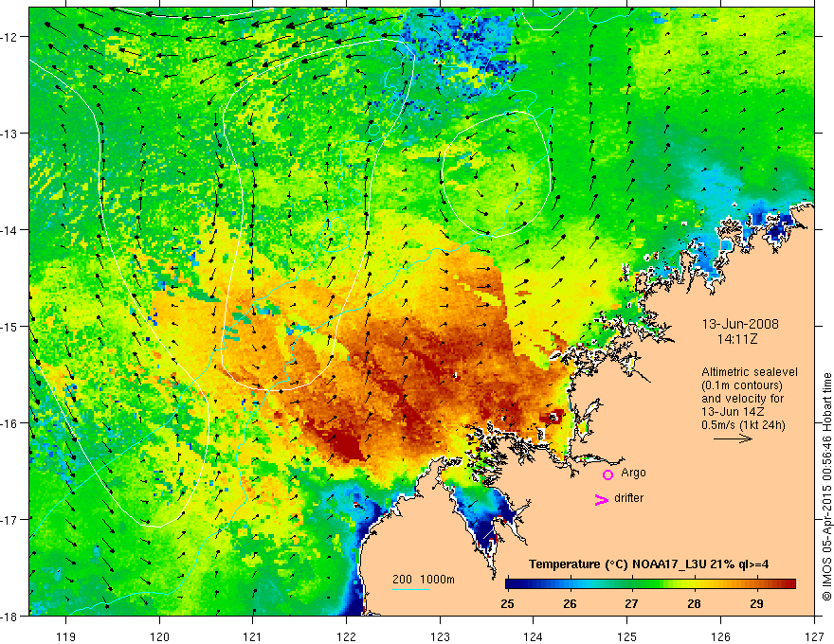Image resolution: width=834 pixels, height=644 pixels.
Task: Click the 'Temperature (°C) NOAA17_L3U 21% ql>=4' title
Action: [x=648, y=564]
